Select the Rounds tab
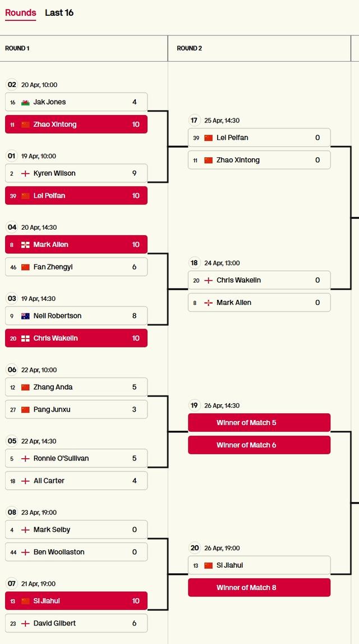Image resolution: width=359 pixels, height=644 pixels. tap(20, 12)
